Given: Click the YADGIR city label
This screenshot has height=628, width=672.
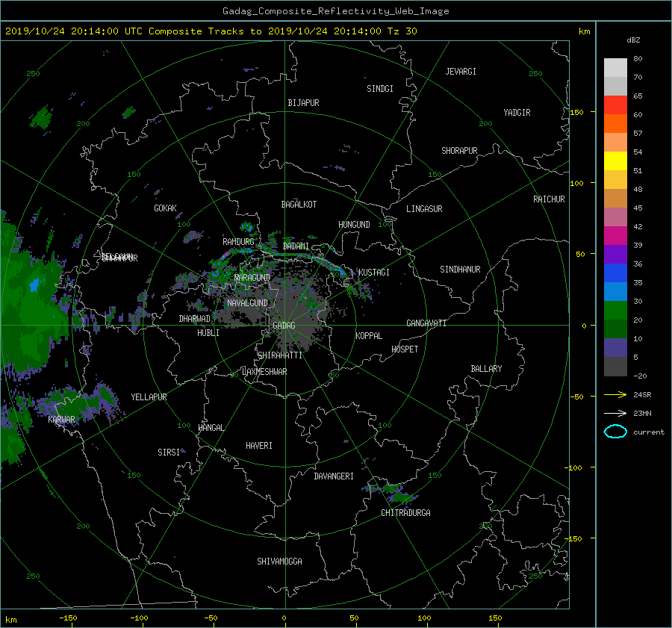Looking at the screenshot, I should coord(517,113).
